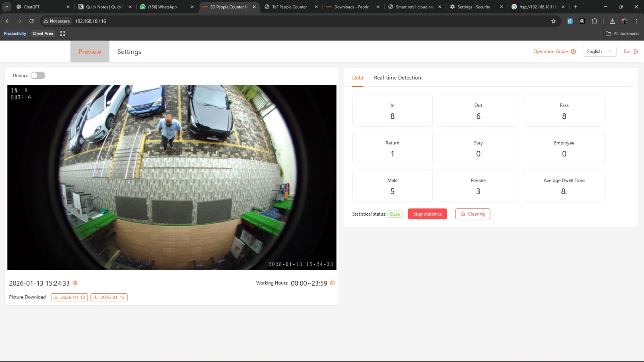644x362 pixels.
Task: Toggle the Debug switch
Action: [38, 76]
